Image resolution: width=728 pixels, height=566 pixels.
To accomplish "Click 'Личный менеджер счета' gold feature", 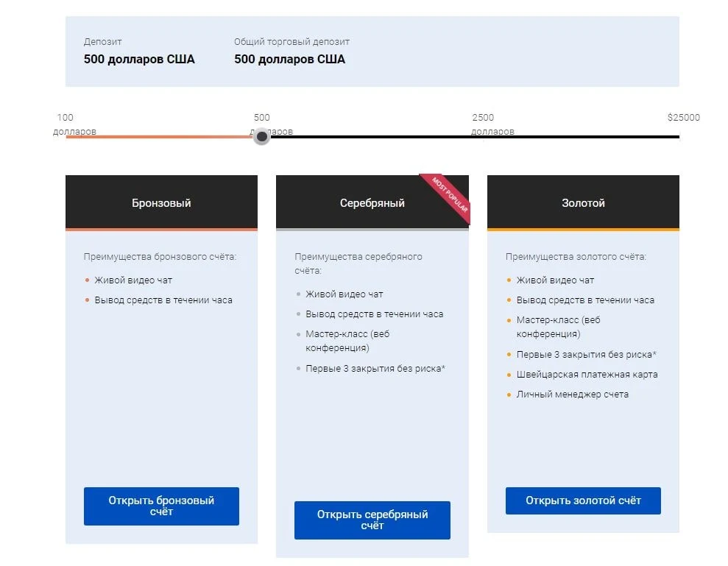I will click(x=573, y=395).
